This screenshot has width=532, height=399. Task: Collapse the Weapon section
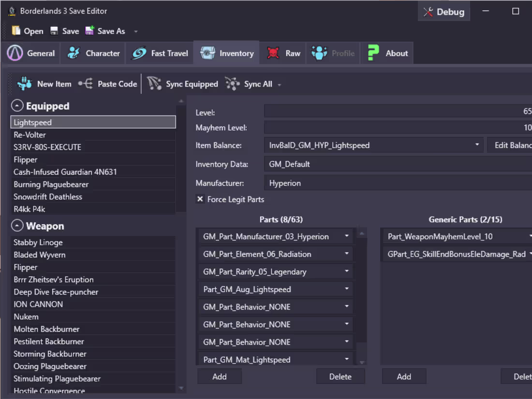(x=17, y=226)
